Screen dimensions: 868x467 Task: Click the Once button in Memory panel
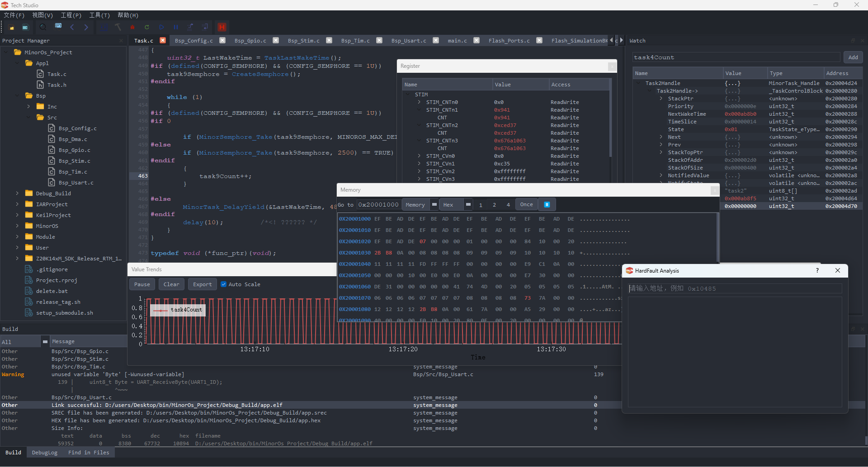(527, 205)
